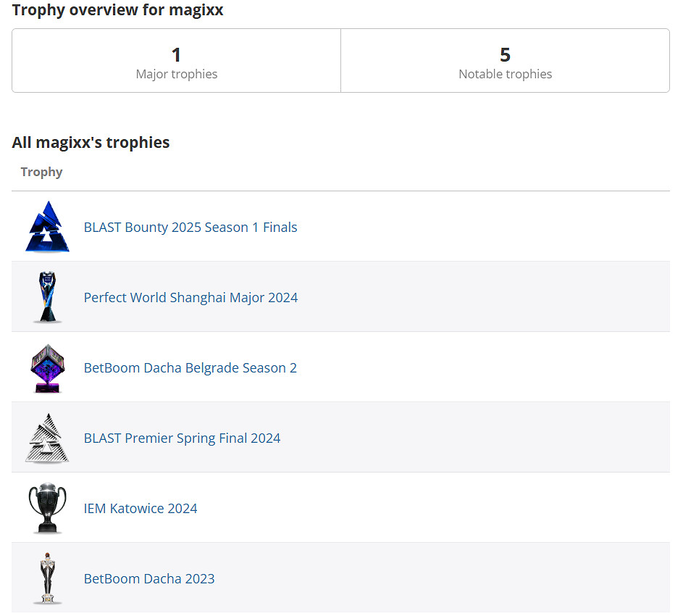Click the Notable trophies count number 5
This screenshot has width=683, height=616.
tap(505, 55)
